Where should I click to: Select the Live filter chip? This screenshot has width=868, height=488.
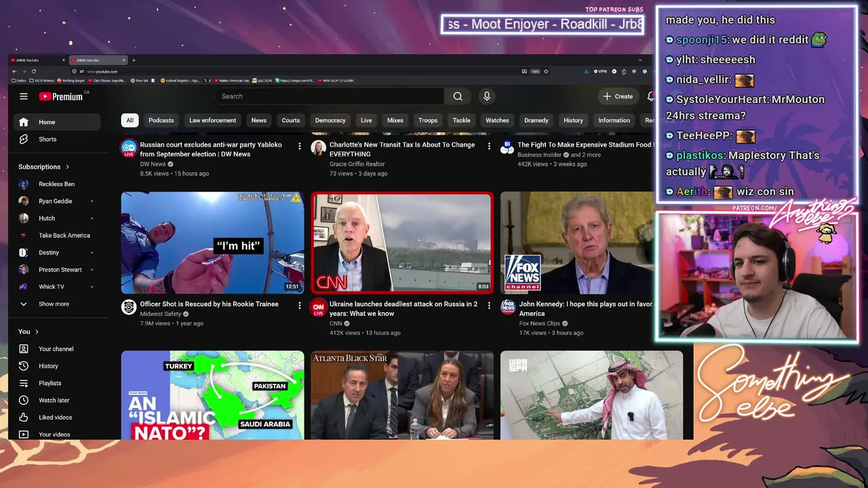coord(366,121)
